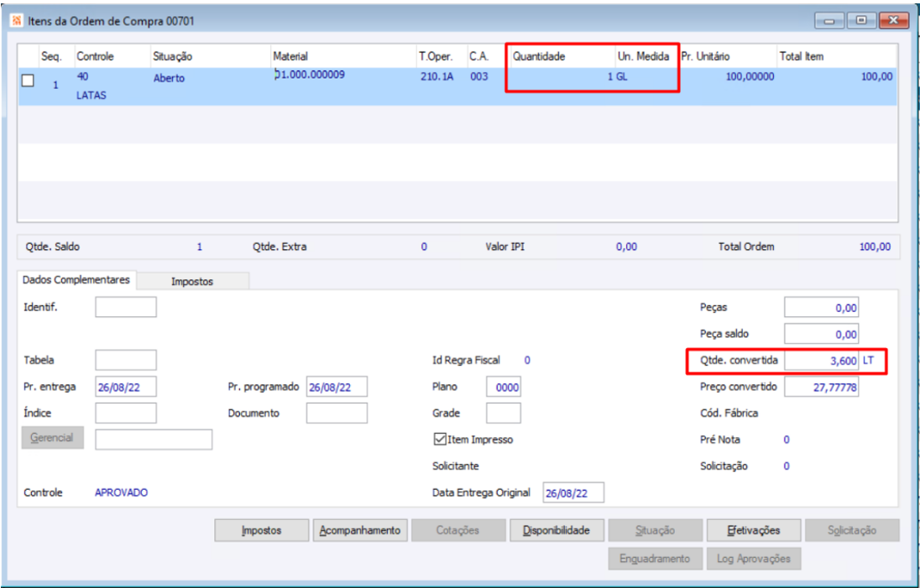The image size is (920, 588).
Task: Open the Efetivações button
Action: coord(753,531)
